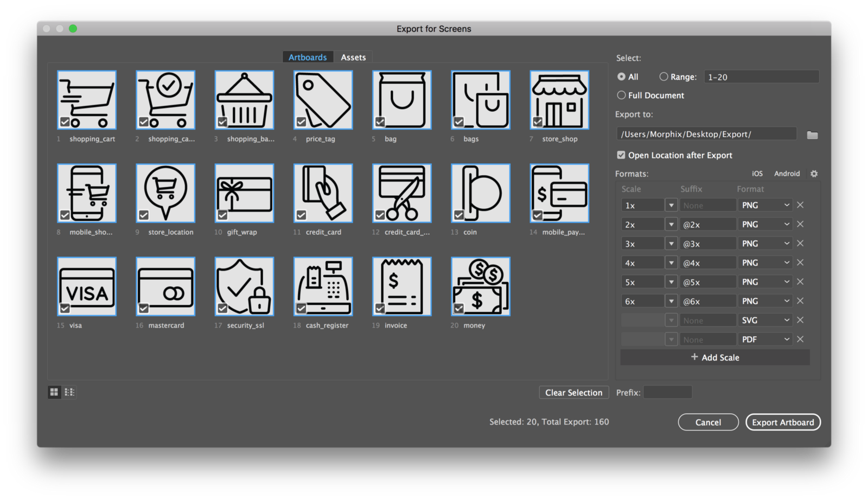
Task: Remove the 2x scale row
Action: pyautogui.click(x=800, y=225)
